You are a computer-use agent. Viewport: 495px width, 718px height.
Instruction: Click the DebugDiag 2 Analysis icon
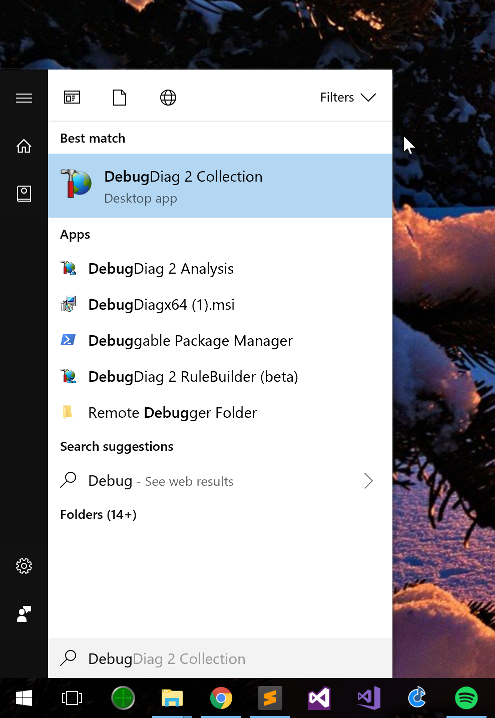coord(68,268)
